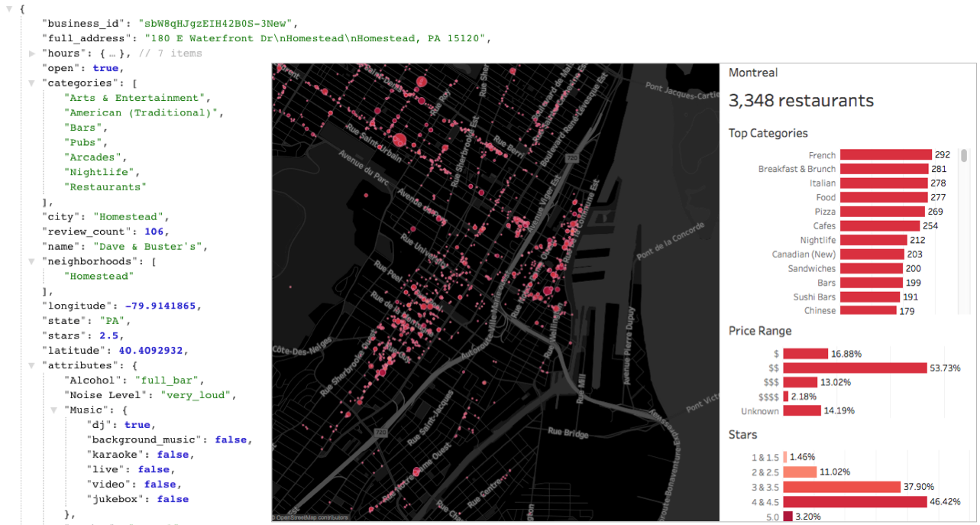
Task: Click the false value of "background_music"
Action: click(x=231, y=440)
